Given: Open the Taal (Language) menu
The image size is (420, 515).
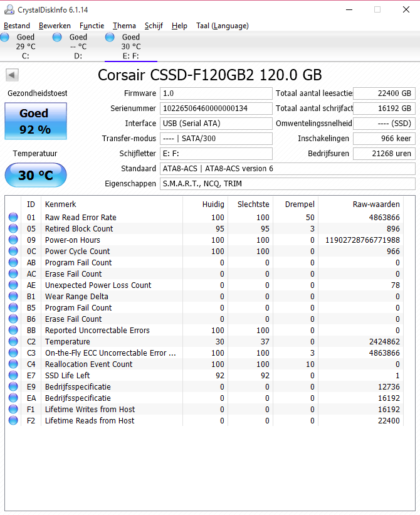Looking at the screenshot, I should click(x=223, y=26).
